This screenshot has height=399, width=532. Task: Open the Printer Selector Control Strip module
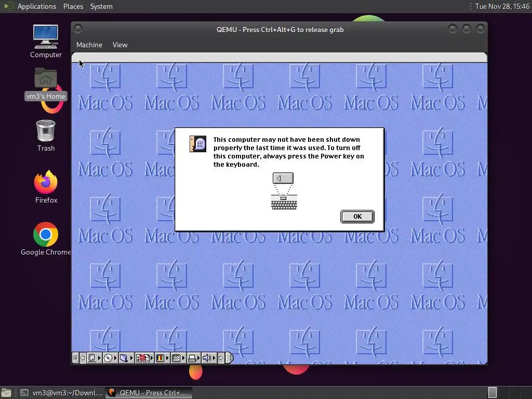[192, 358]
